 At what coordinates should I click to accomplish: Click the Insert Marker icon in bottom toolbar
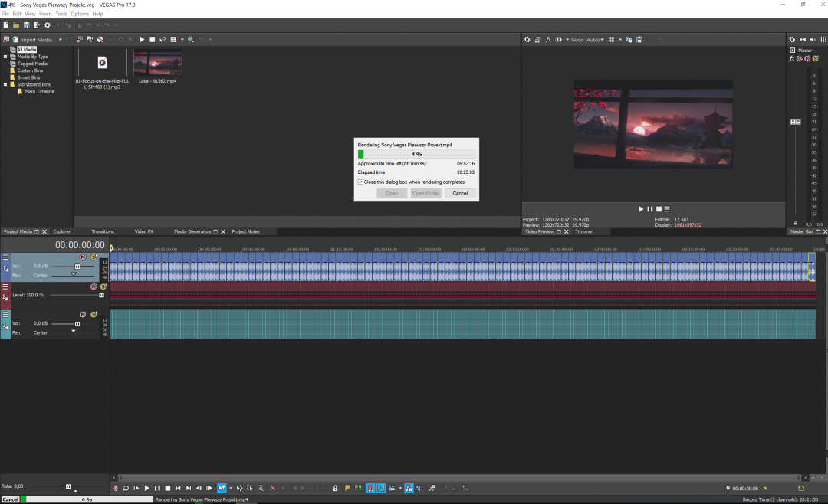[347, 488]
